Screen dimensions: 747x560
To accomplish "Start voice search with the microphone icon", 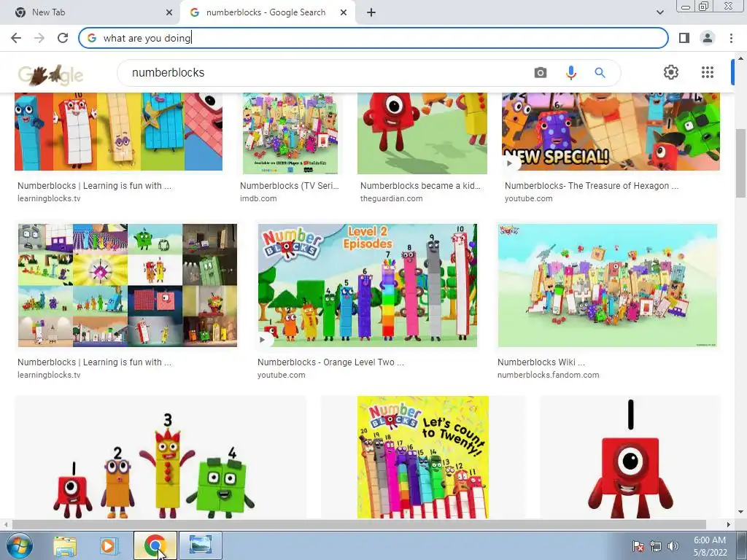I will 570,73.
